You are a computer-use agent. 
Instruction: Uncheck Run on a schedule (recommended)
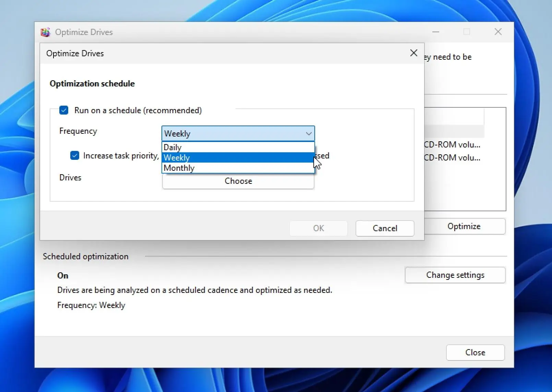tap(64, 110)
